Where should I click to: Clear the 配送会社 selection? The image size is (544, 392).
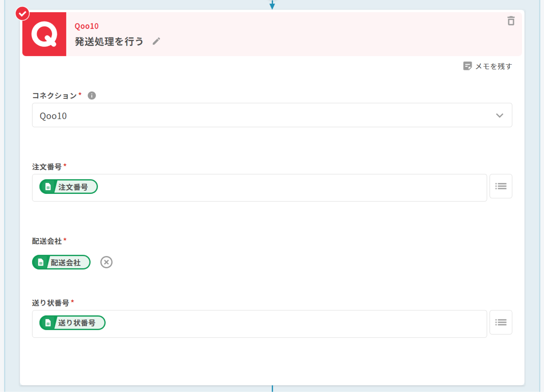click(106, 262)
